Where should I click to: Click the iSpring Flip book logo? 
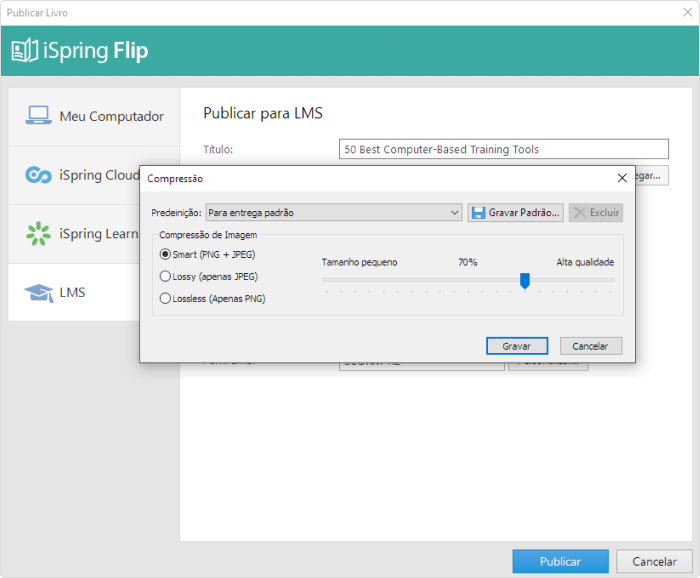click(x=24, y=50)
